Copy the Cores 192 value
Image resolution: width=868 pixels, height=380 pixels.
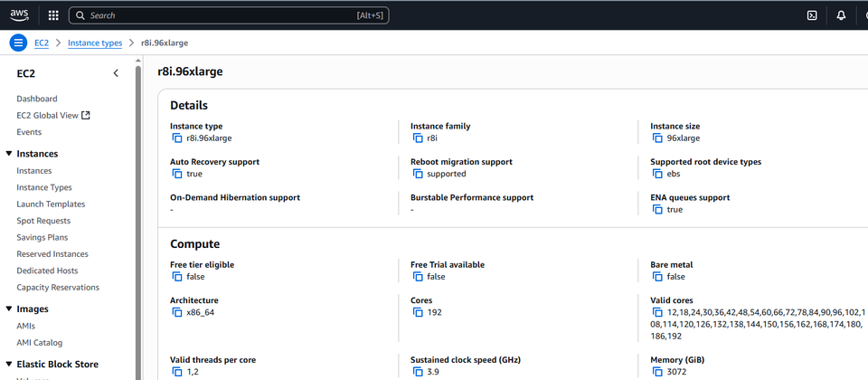[418, 312]
